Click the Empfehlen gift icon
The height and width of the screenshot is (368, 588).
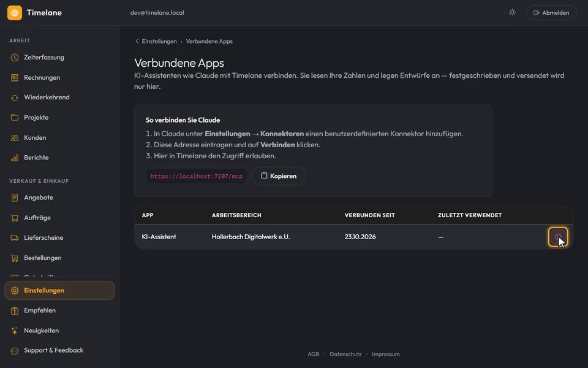pos(15,310)
